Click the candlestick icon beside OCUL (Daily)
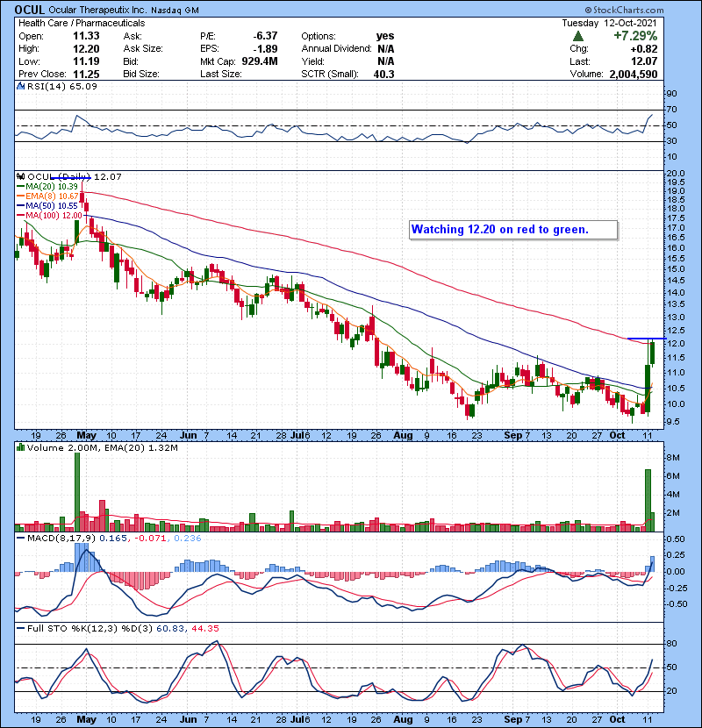702x728 pixels. coord(20,176)
